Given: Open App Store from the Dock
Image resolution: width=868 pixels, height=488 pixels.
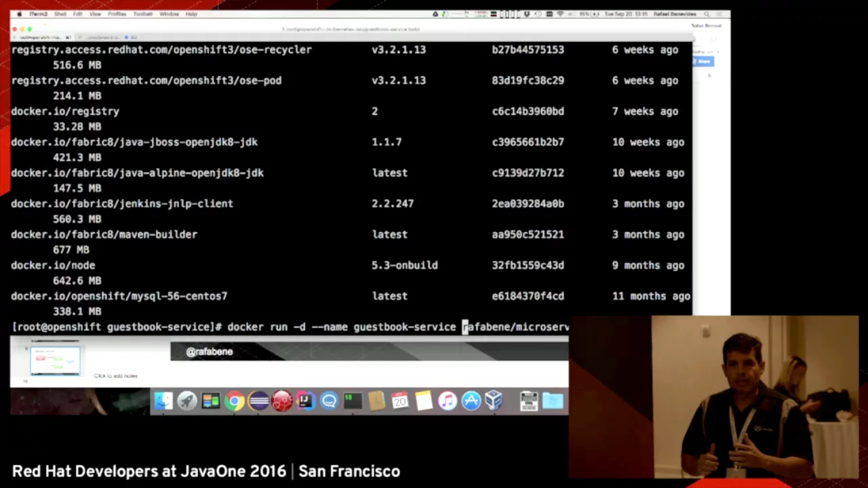Looking at the screenshot, I should [471, 401].
